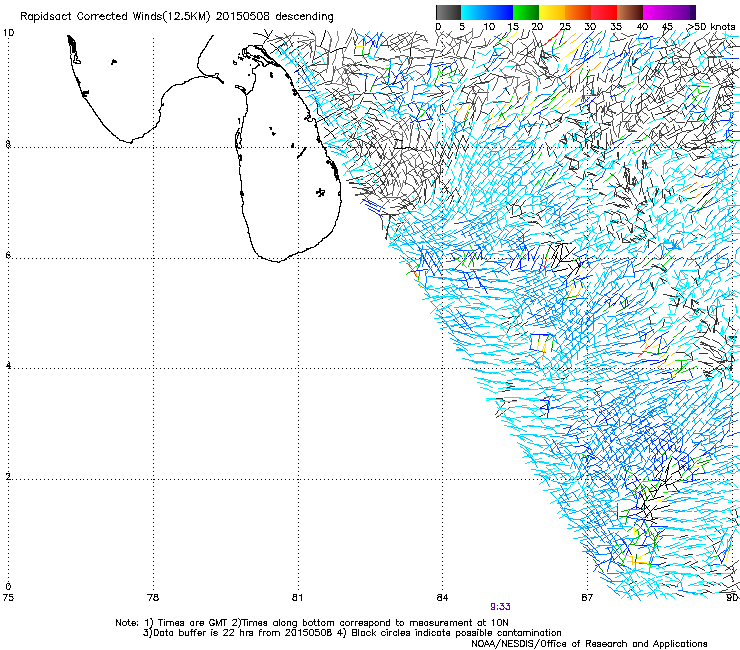Click the green 15-20 knots legend segment
The height and width of the screenshot is (650, 740).
click(526, 12)
